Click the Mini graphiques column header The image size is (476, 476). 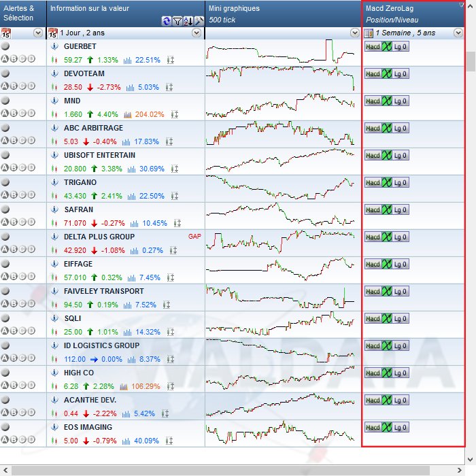point(283,14)
